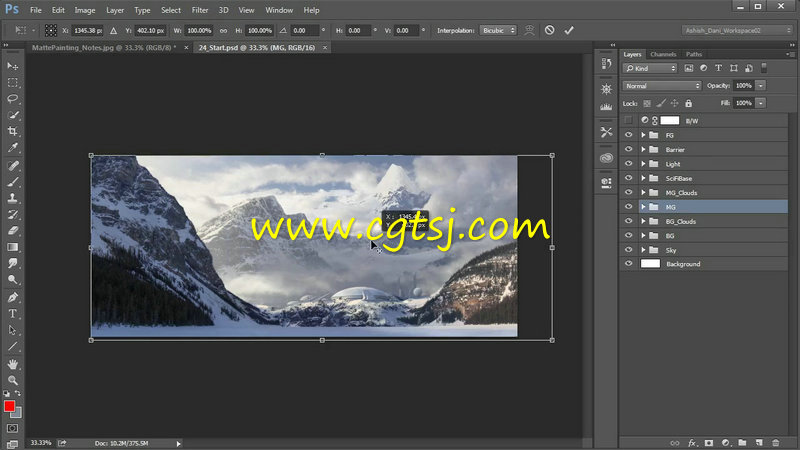Select the Move tool

point(13,66)
